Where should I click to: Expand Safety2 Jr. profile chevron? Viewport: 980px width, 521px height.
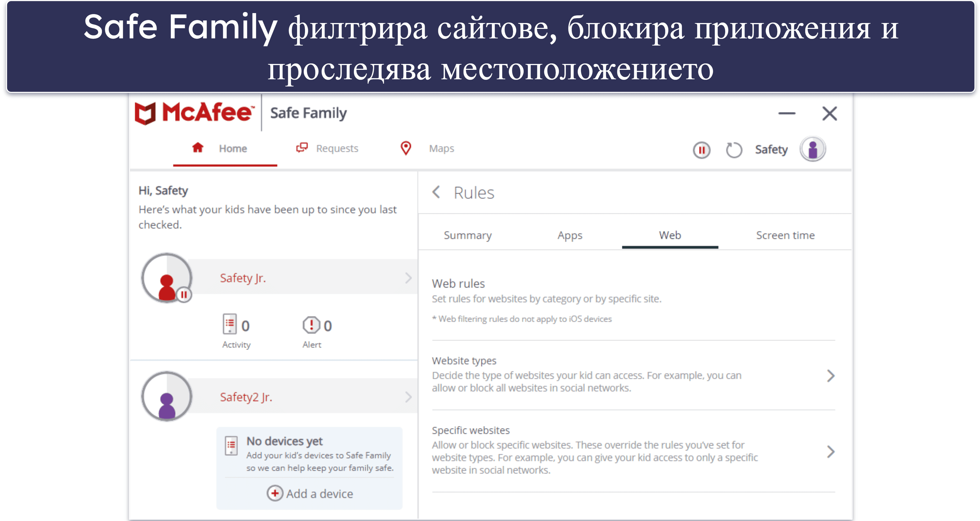point(408,397)
